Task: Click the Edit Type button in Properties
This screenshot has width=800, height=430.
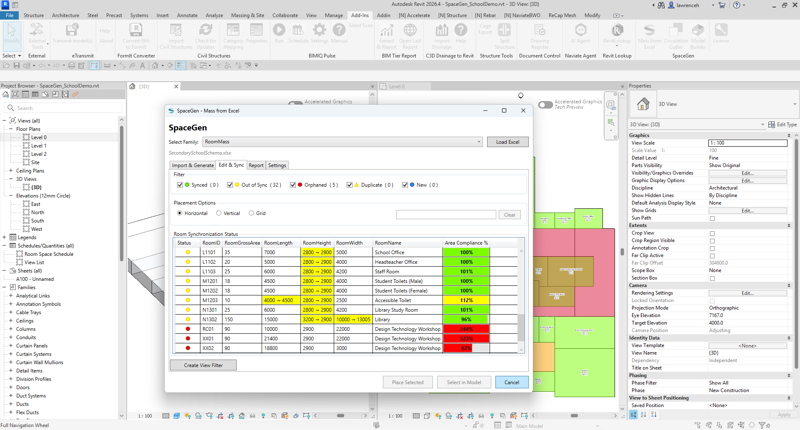Action: tap(782, 124)
